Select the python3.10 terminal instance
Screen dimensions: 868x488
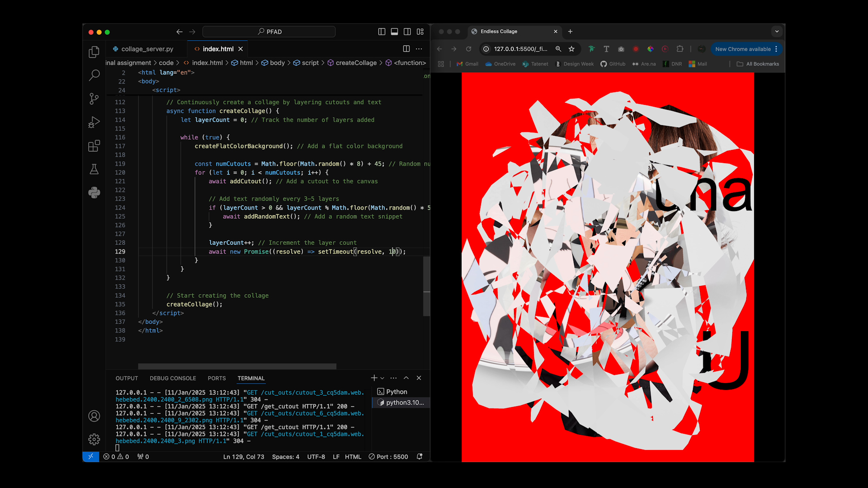[x=401, y=403]
